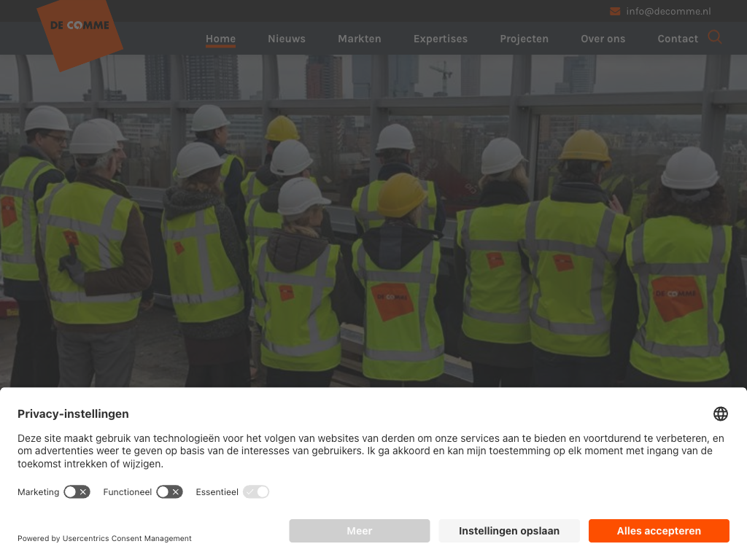Open the Markten menu item
Image resolution: width=747 pixels, height=560 pixels.
360,39
